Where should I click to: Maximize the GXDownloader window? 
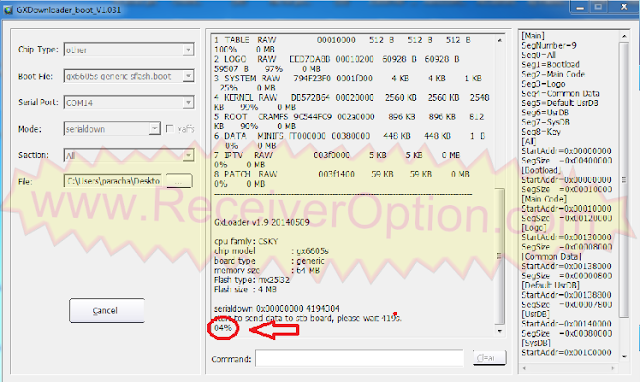click(x=599, y=7)
